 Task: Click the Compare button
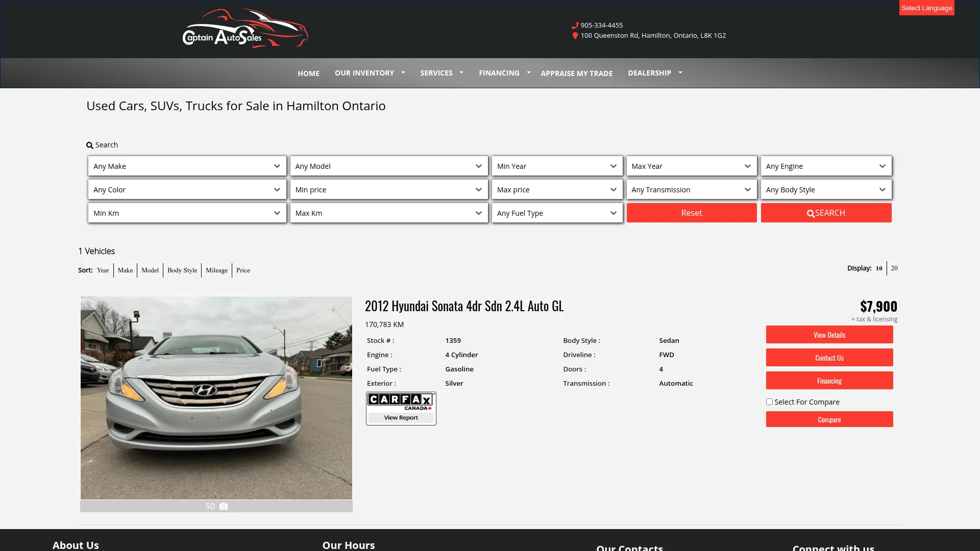pos(829,419)
